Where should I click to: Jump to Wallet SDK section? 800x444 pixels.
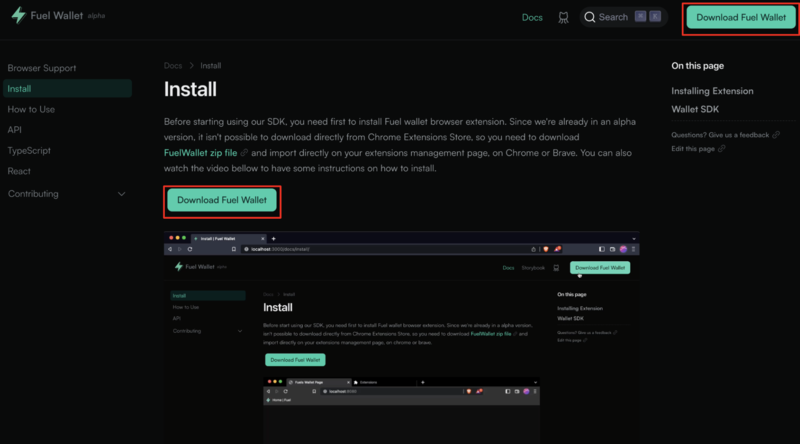695,109
